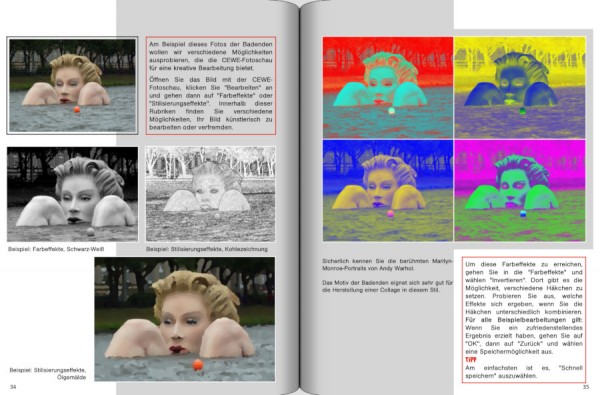This screenshot has height=395, width=600.
Task: Click the blue background pop-art image
Action: (x=388, y=190)
